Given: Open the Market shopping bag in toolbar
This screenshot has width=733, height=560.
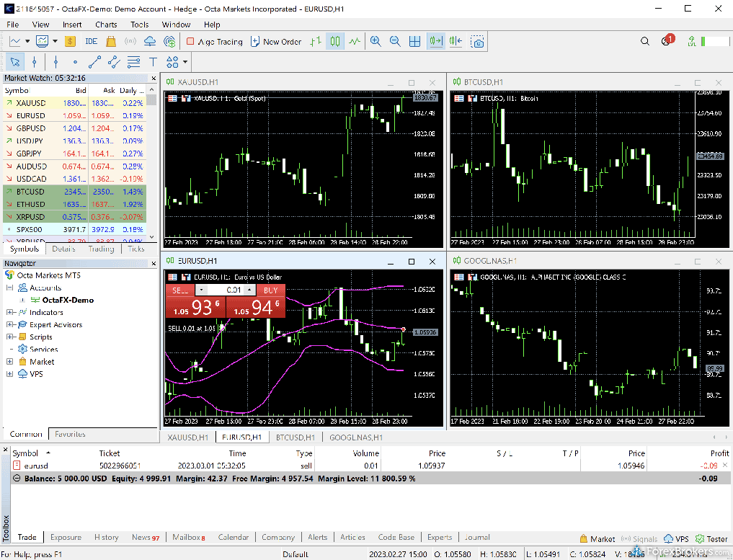Looking at the screenshot, I should pos(111,42).
